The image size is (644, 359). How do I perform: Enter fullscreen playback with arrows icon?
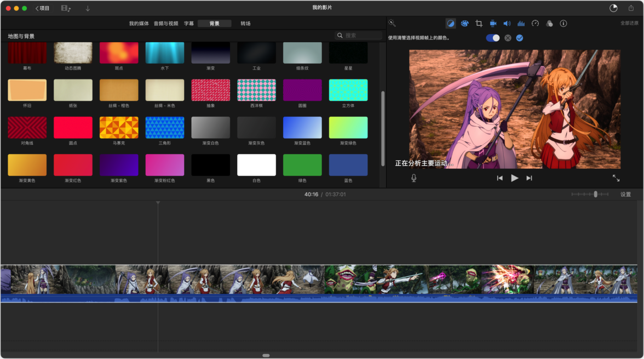click(616, 178)
